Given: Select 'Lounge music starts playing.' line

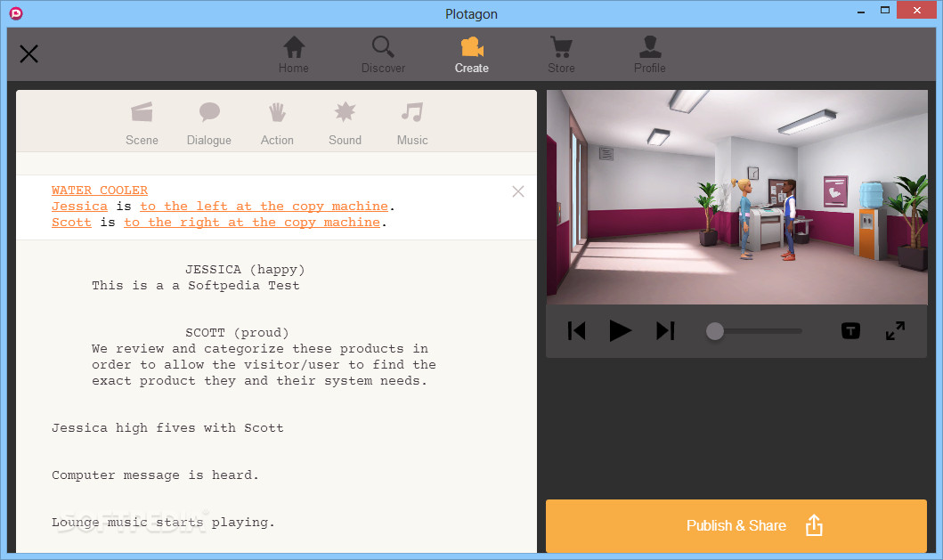Looking at the screenshot, I should click(x=163, y=522).
